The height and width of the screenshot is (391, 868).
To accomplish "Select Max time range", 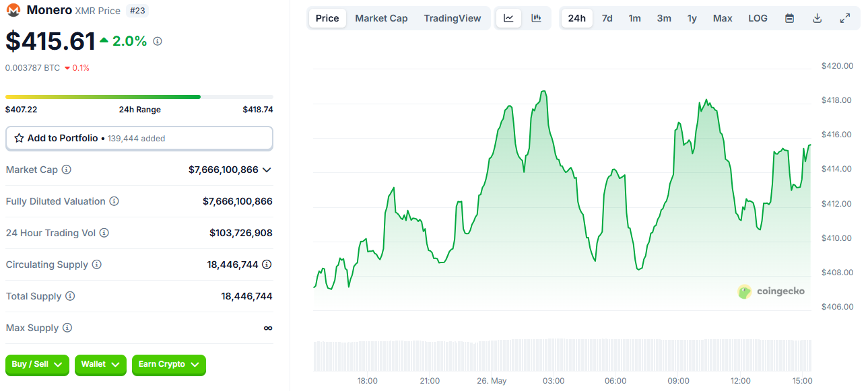I will click(x=723, y=18).
